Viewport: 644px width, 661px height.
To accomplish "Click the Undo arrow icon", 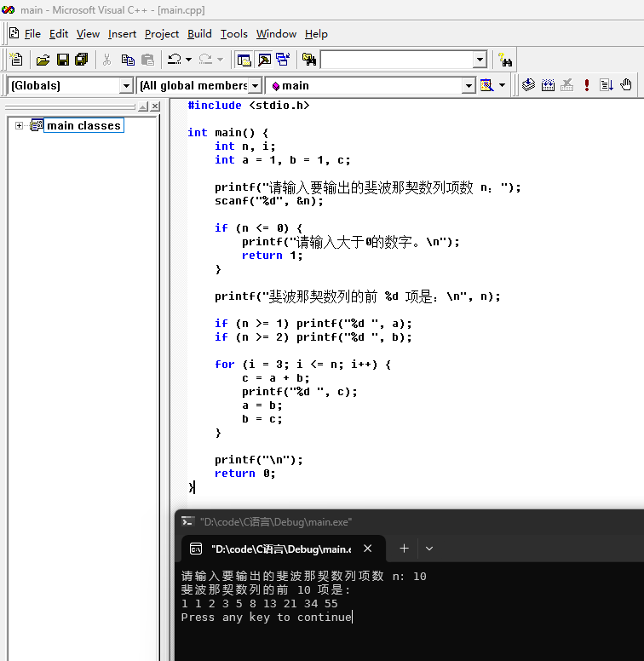I will coord(175,60).
